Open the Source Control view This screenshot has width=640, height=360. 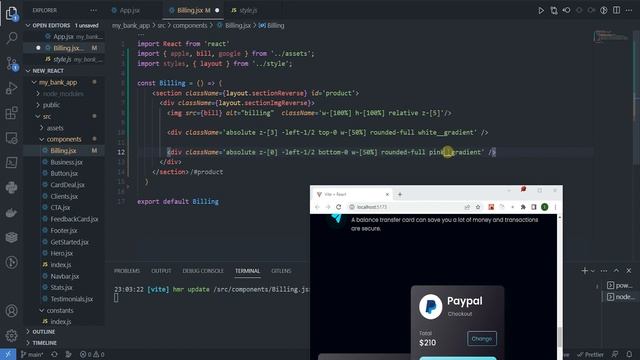(11, 63)
